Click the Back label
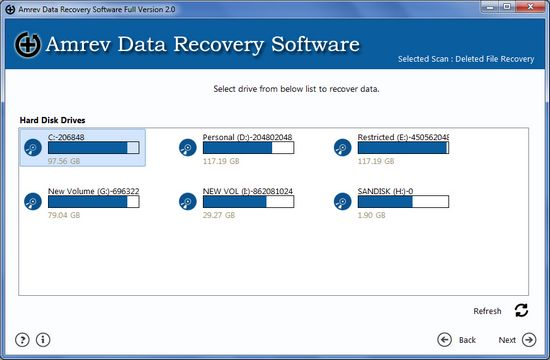The image size is (550, 360). (x=467, y=340)
